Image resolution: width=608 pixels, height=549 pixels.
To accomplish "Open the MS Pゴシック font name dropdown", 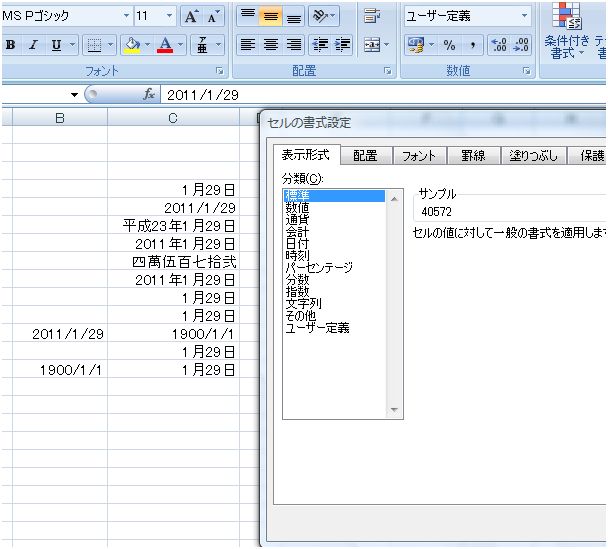I will tap(126, 16).
